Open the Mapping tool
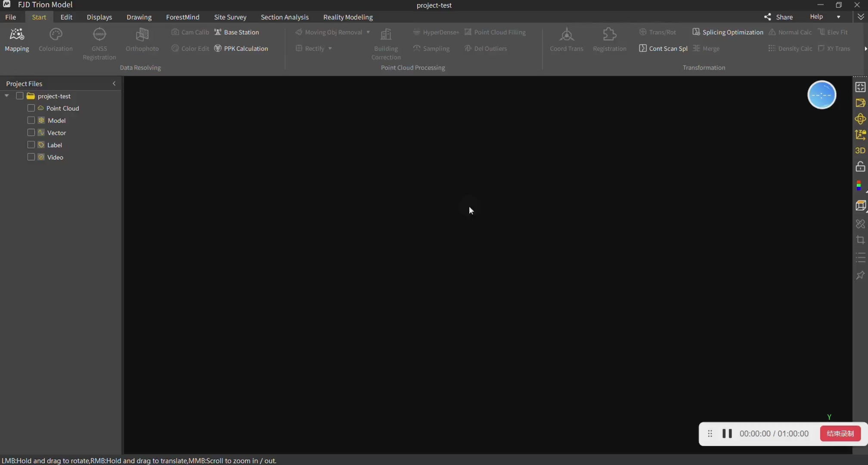 click(x=17, y=40)
